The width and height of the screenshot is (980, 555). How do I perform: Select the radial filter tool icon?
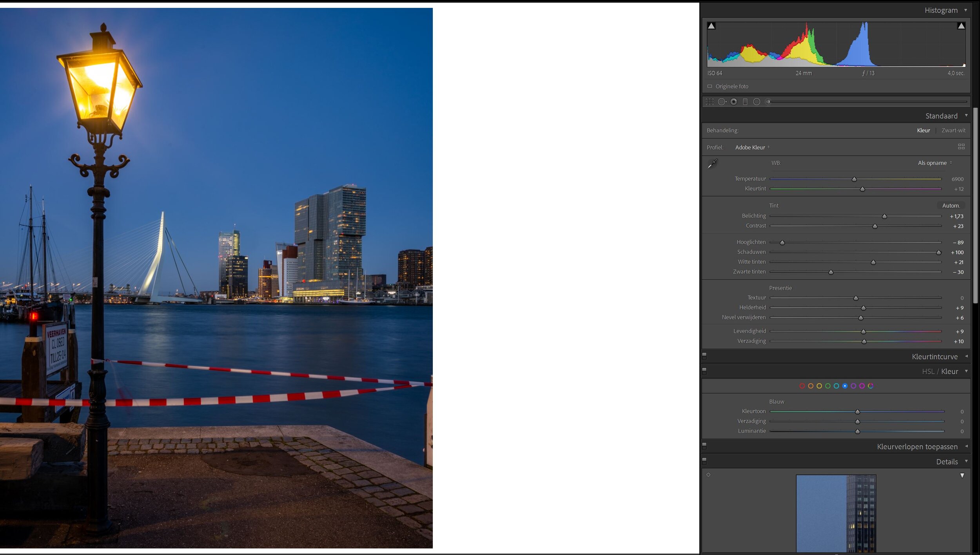757,102
